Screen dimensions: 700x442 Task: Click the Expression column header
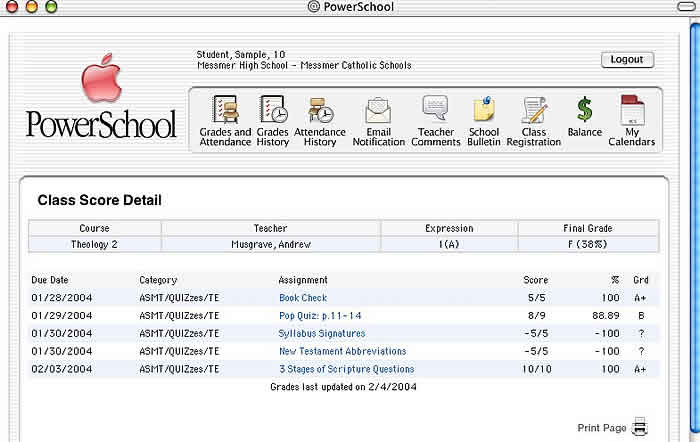pos(449,228)
